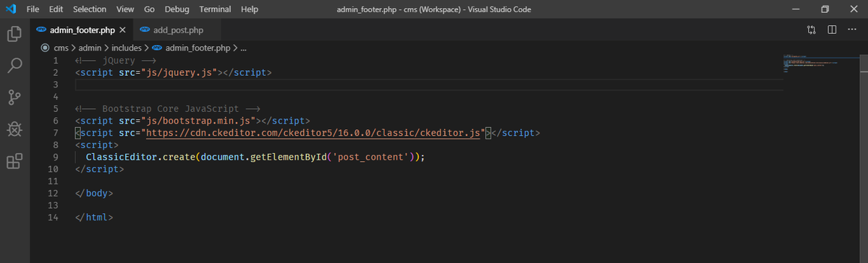868x263 pixels.
Task: Open the File menu
Action: (33, 9)
